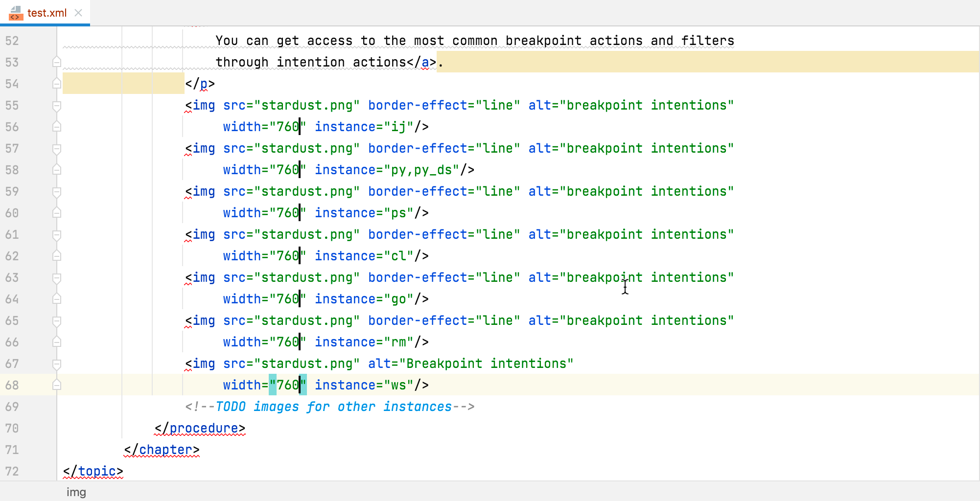Click the closing procedure tag
980x501 pixels.
[200, 429]
